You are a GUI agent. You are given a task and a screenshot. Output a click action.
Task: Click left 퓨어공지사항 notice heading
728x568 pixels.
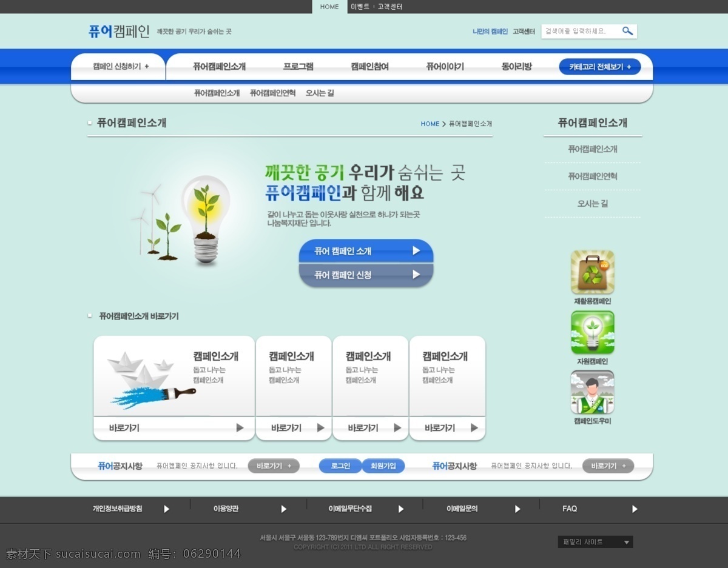(120, 466)
